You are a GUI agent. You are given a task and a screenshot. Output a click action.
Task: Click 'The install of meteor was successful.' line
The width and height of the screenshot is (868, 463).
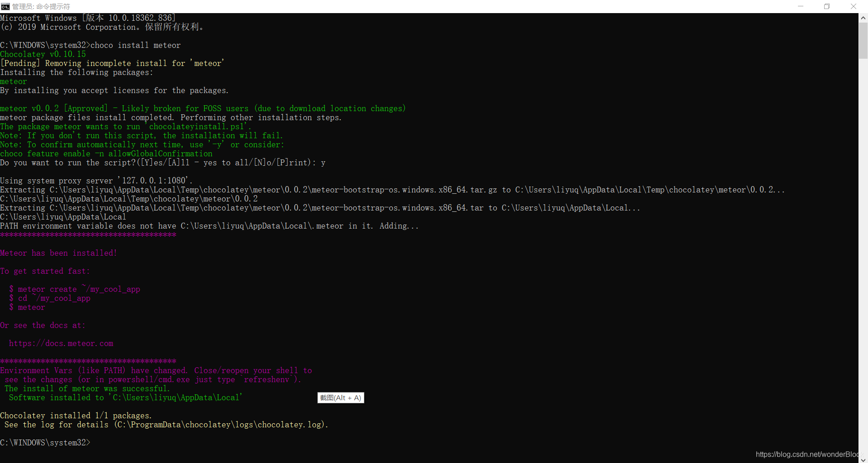[87, 388]
